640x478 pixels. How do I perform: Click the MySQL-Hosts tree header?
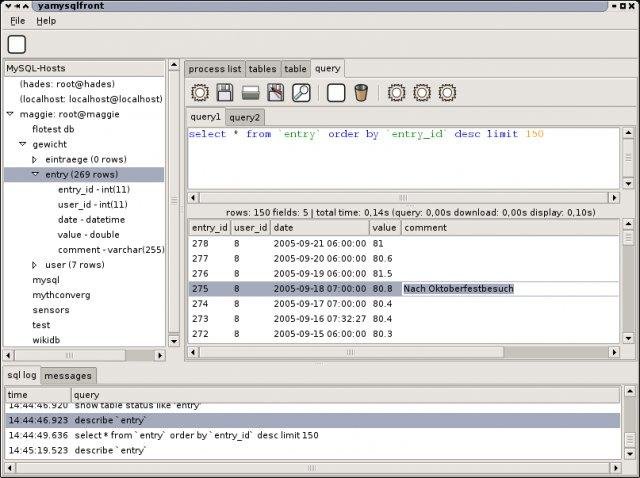(84, 69)
